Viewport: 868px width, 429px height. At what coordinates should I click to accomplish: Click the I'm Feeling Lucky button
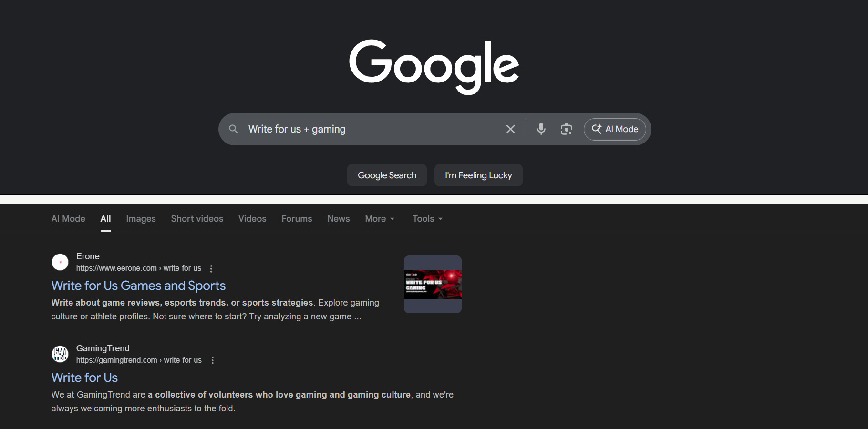point(478,175)
